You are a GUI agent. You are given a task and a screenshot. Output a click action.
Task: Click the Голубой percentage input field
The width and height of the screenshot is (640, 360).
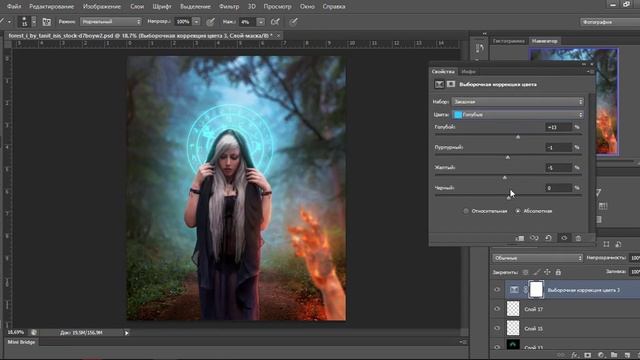pos(559,127)
